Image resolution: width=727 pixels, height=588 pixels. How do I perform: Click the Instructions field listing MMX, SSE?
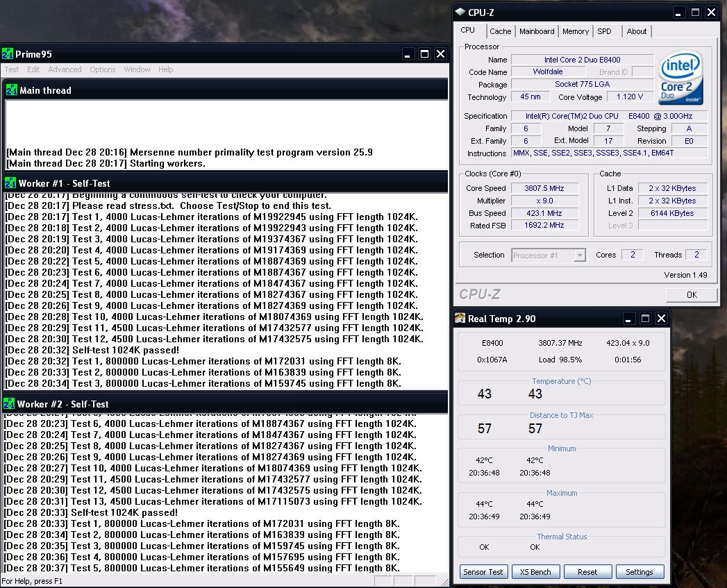pyautogui.click(x=609, y=153)
